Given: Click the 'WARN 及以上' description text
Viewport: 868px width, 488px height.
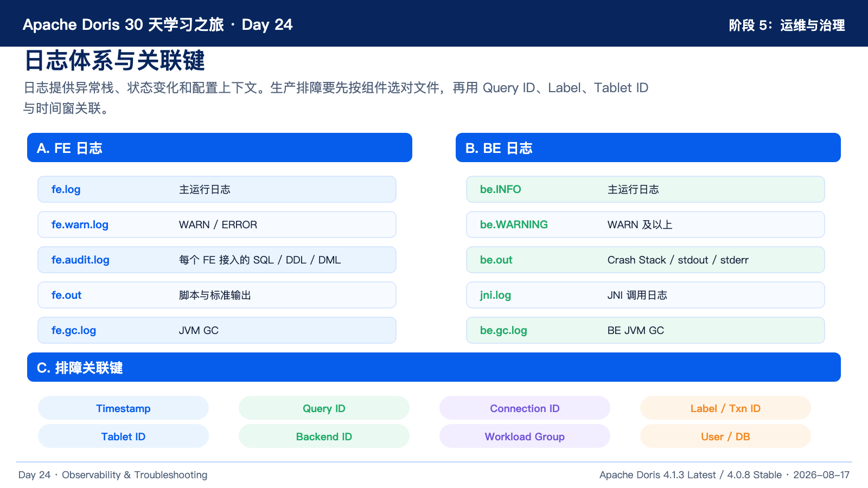Looking at the screenshot, I should pyautogui.click(x=640, y=224).
